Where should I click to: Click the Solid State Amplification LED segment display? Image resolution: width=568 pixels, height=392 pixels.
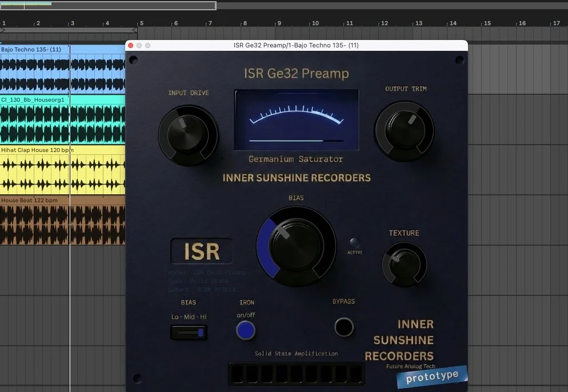(296, 374)
